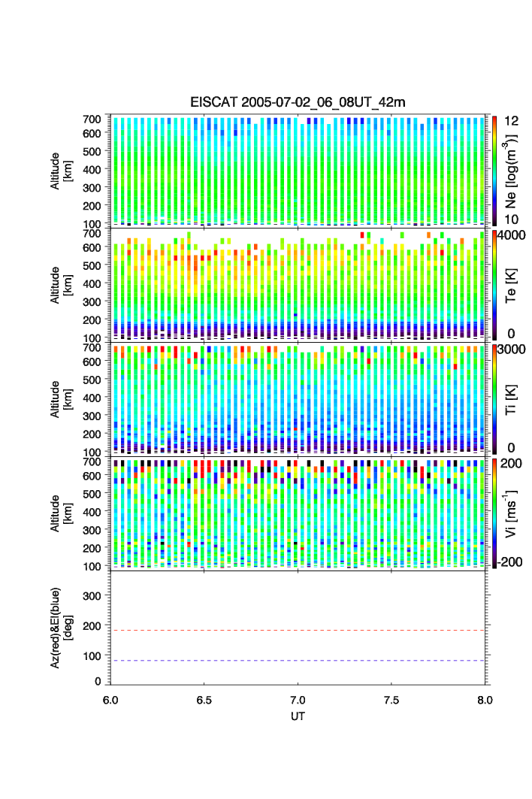
Task: Select the blue dashed elevation line
Action: tap(298, 661)
